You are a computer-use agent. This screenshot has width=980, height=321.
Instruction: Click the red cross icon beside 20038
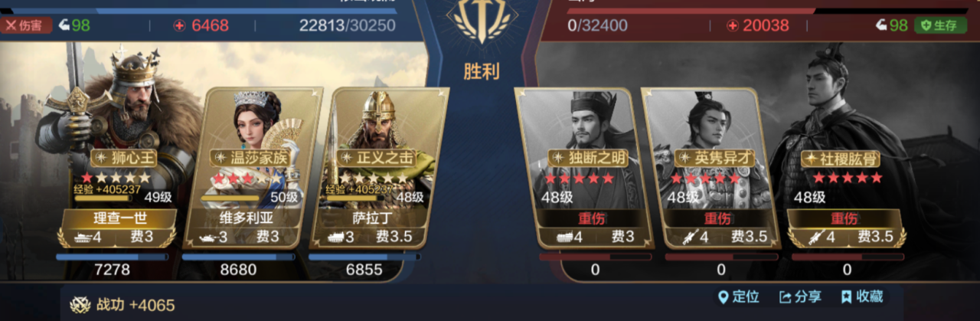click(732, 25)
